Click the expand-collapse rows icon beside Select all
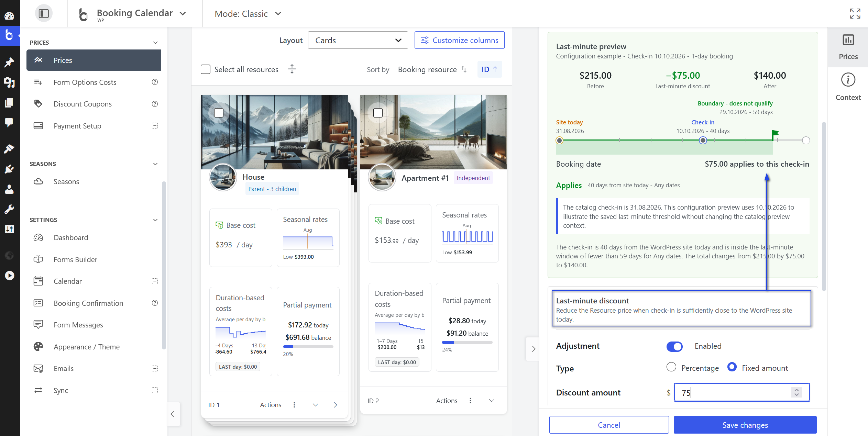Screen dimensions: 868x436 [x=292, y=69]
